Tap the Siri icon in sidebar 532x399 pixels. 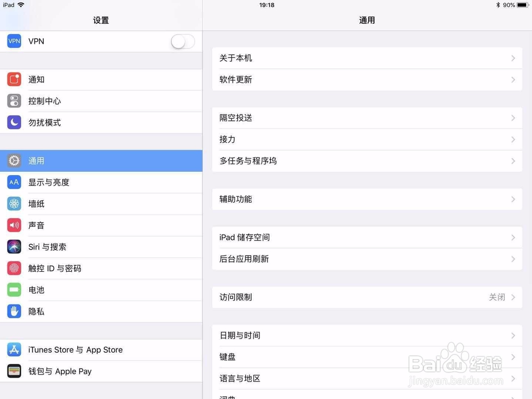[x=14, y=247]
